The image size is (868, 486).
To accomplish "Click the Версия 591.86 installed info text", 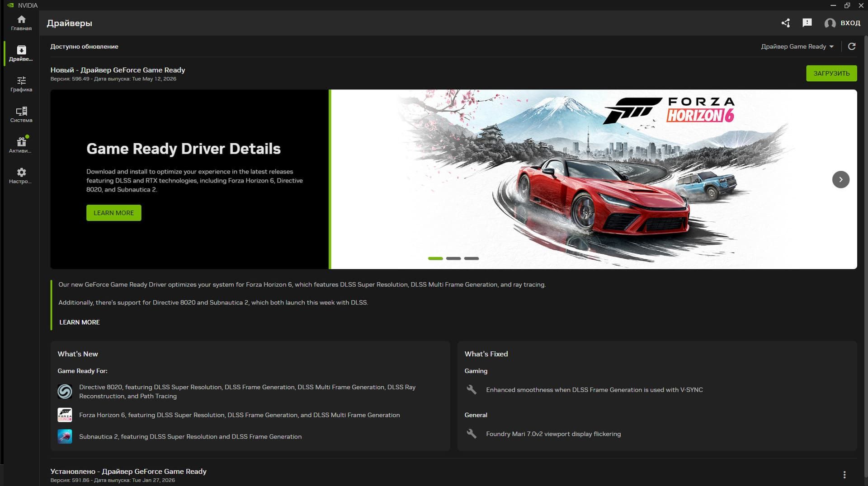I will click(113, 480).
